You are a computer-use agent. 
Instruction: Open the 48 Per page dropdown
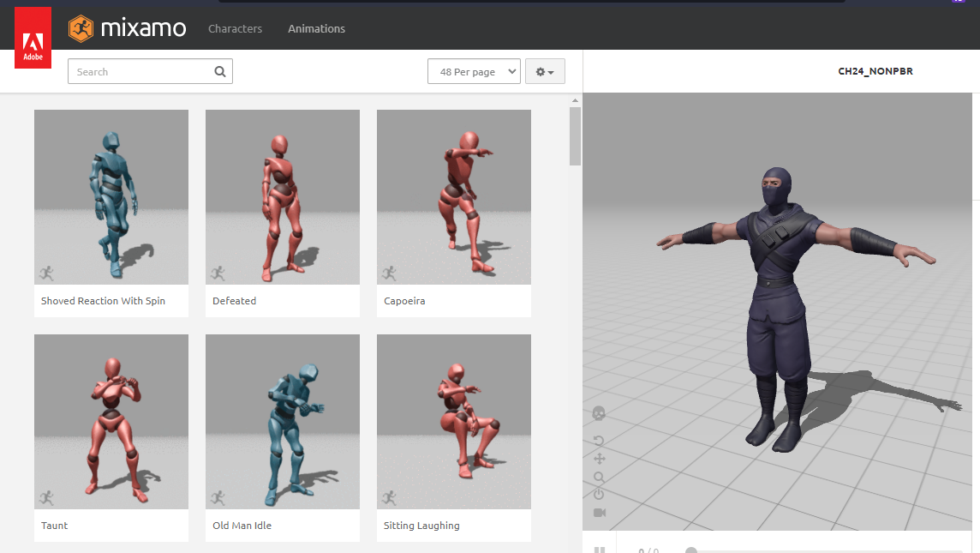pos(474,71)
